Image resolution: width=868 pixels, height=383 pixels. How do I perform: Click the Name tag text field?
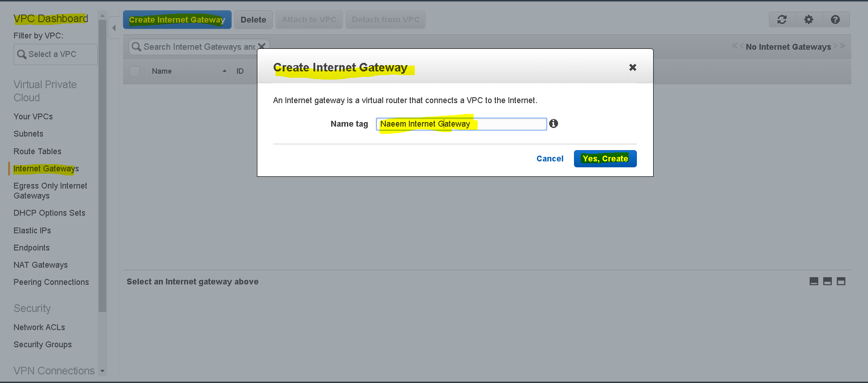coord(461,124)
